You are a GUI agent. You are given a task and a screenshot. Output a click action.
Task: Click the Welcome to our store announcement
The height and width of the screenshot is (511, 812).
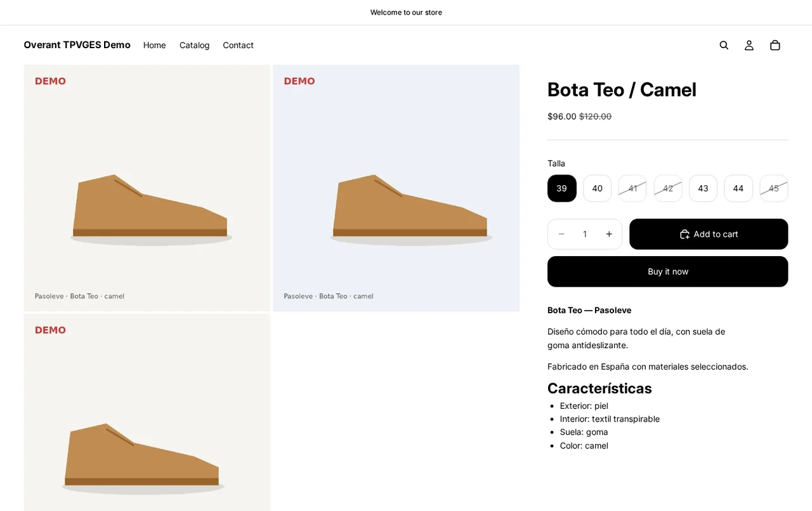pos(406,12)
